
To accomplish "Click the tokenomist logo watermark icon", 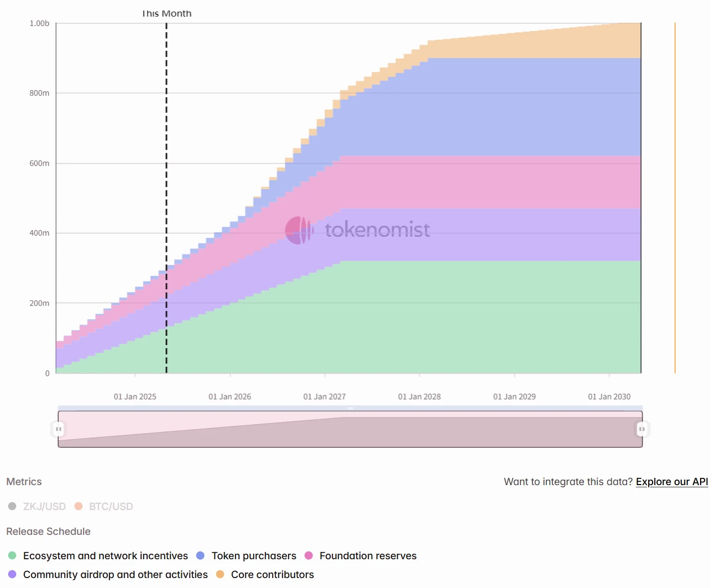I will 299,230.
